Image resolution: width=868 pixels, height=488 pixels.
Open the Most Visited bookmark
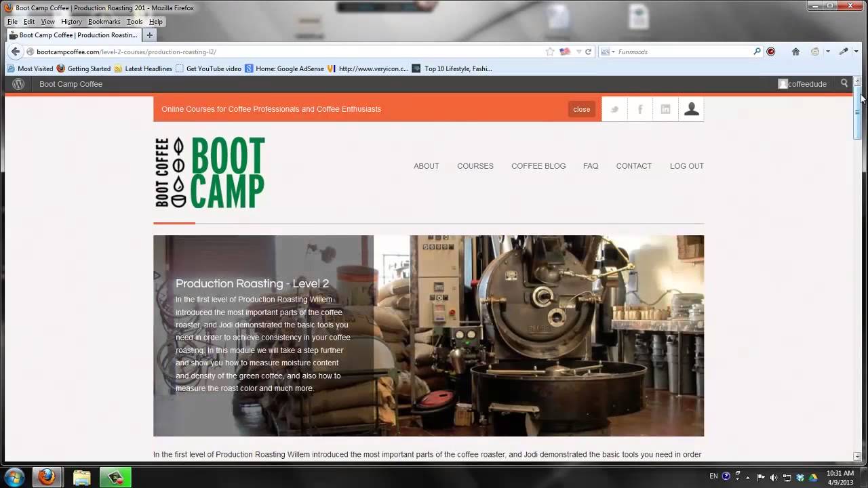(30, 68)
